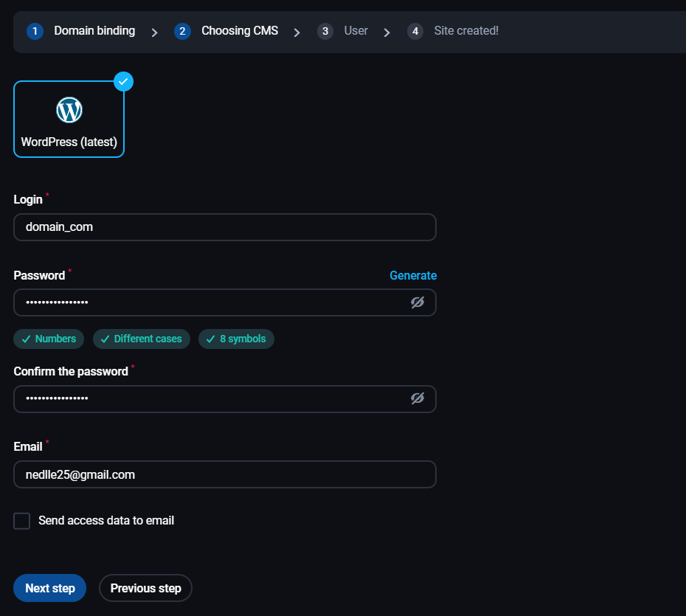Image resolution: width=686 pixels, height=616 pixels.
Task: Click Generate password link
Action: [x=413, y=275]
